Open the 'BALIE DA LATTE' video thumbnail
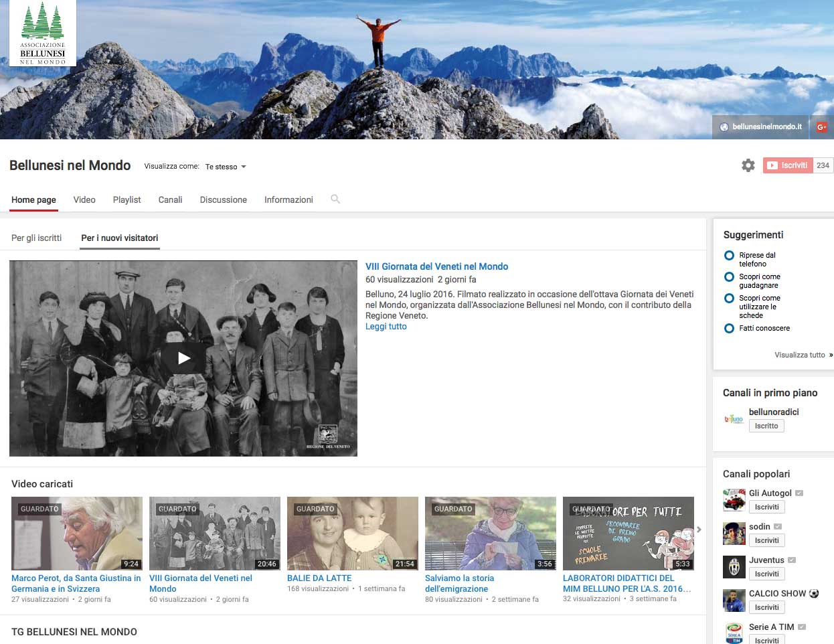 point(353,534)
